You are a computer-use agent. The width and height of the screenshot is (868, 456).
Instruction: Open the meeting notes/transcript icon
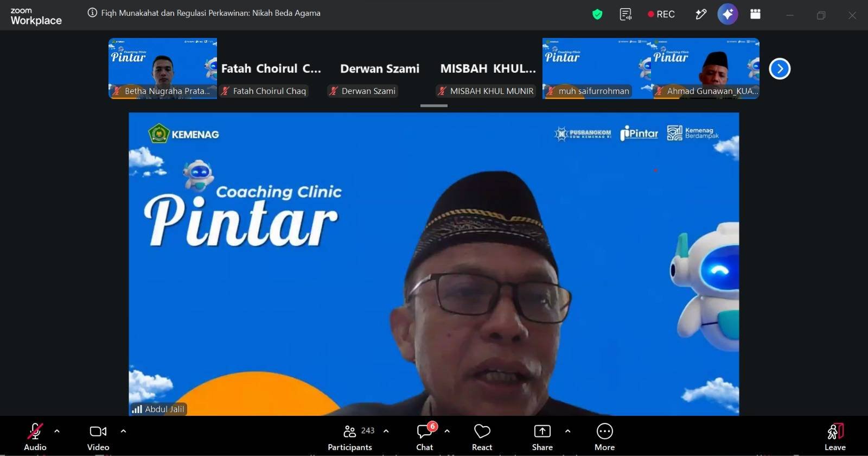point(626,15)
